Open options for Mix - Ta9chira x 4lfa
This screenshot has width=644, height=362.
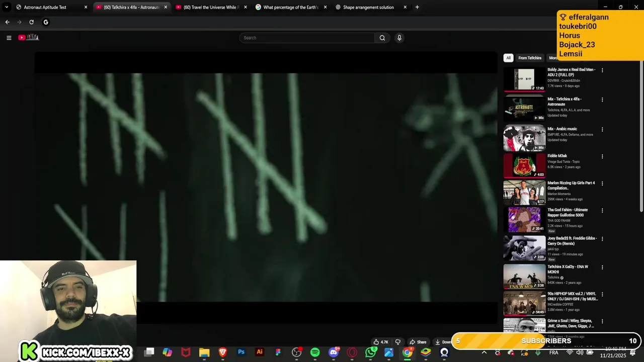602,100
